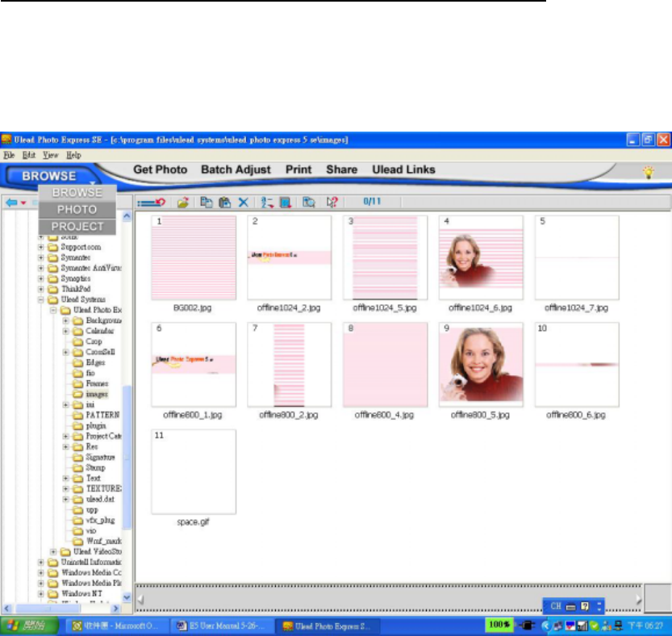
Task: Select the Frames folder in the tree
Action: coord(97,383)
